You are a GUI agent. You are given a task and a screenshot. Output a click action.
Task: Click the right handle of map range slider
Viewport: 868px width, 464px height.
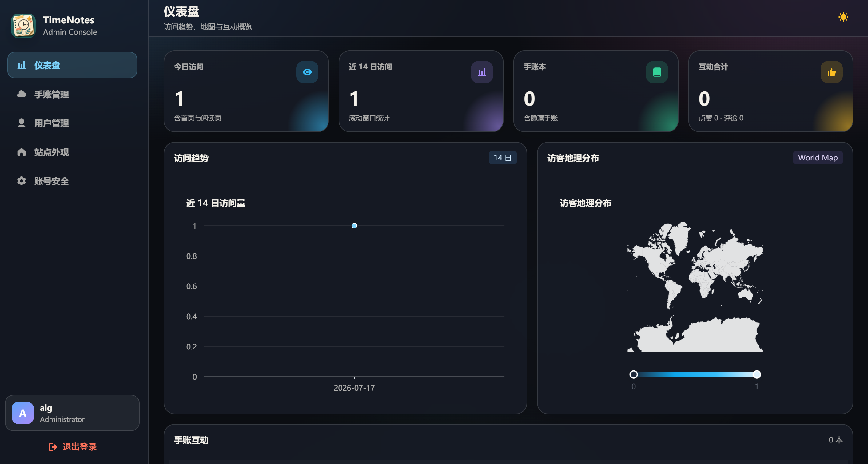coord(757,374)
